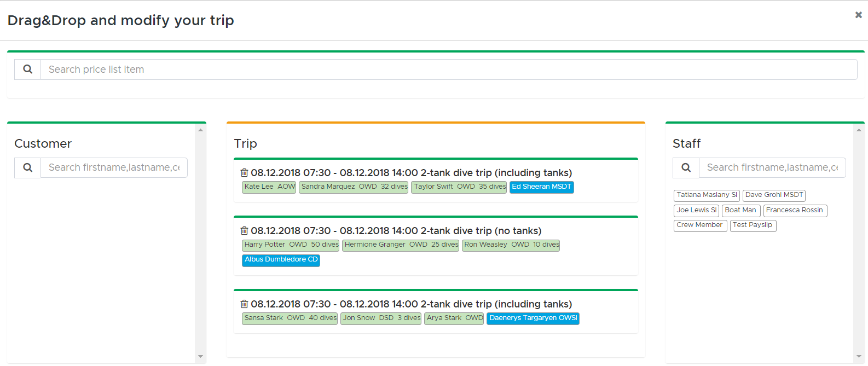
Task: Pick the Jon Snow DSD 3 dives tag
Action: (381, 318)
